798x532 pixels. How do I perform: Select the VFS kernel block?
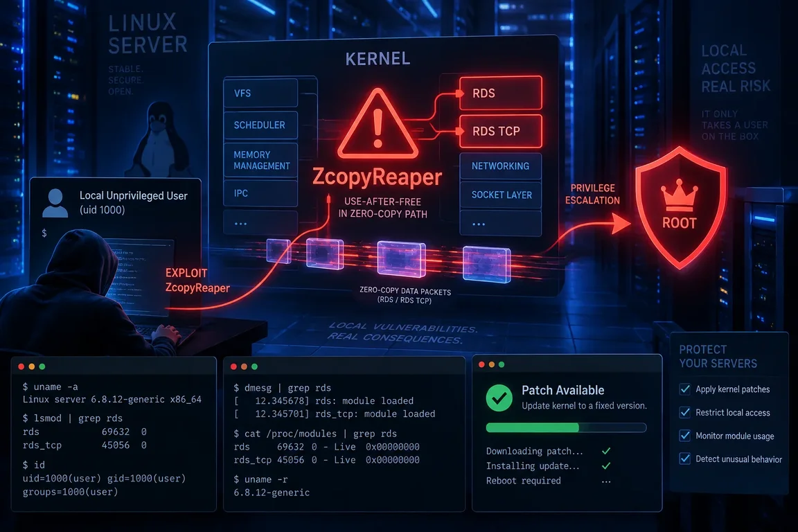(x=260, y=93)
